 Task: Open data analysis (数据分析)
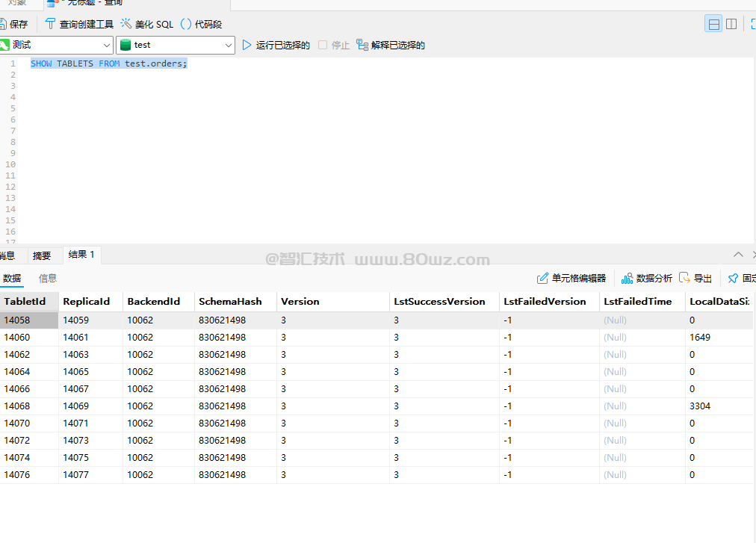[x=627, y=279]
